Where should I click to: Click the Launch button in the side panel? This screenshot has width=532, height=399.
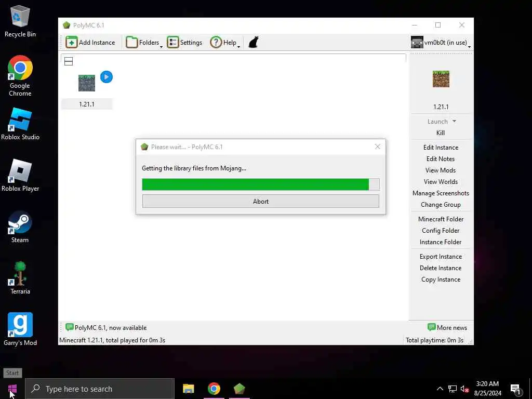coord(437,122)
